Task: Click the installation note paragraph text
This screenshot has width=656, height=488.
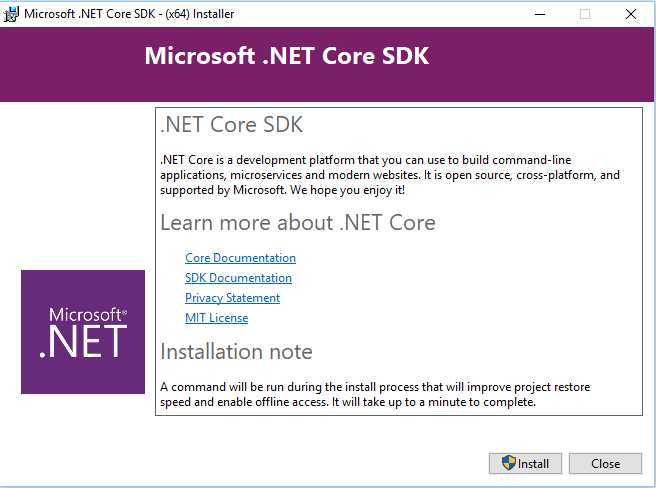Action: [x=375, y=394]
